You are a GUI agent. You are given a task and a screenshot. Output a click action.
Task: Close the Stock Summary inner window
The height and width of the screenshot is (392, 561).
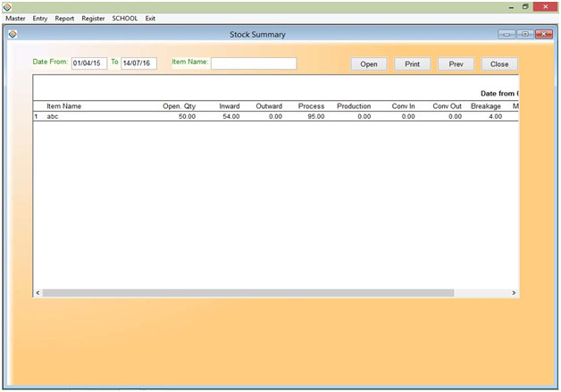pyautogui.click(x=543, y=35)
